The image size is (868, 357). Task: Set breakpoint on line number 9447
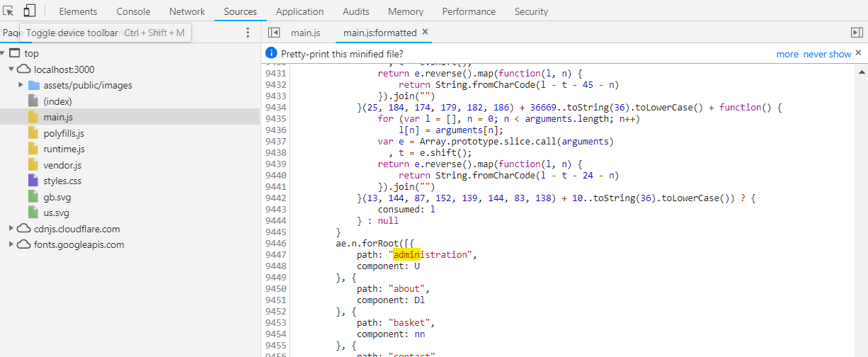tap(275, 254)
